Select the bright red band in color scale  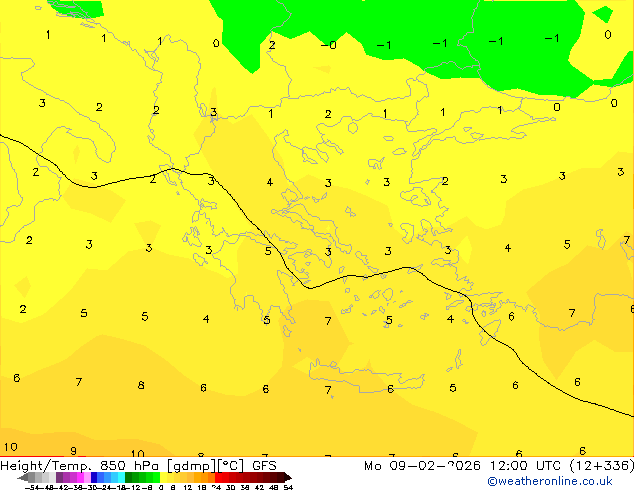[218, 477]
